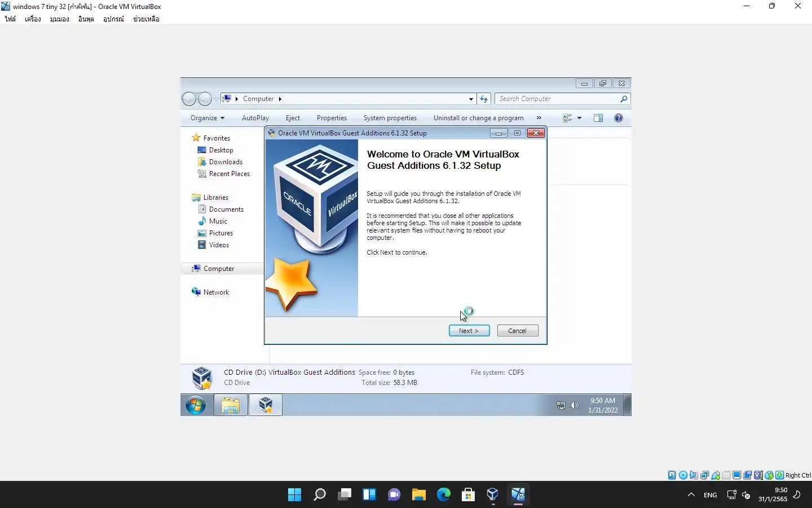Click shared folders icon in VirtualBox status bar

(x=726, y=475)
